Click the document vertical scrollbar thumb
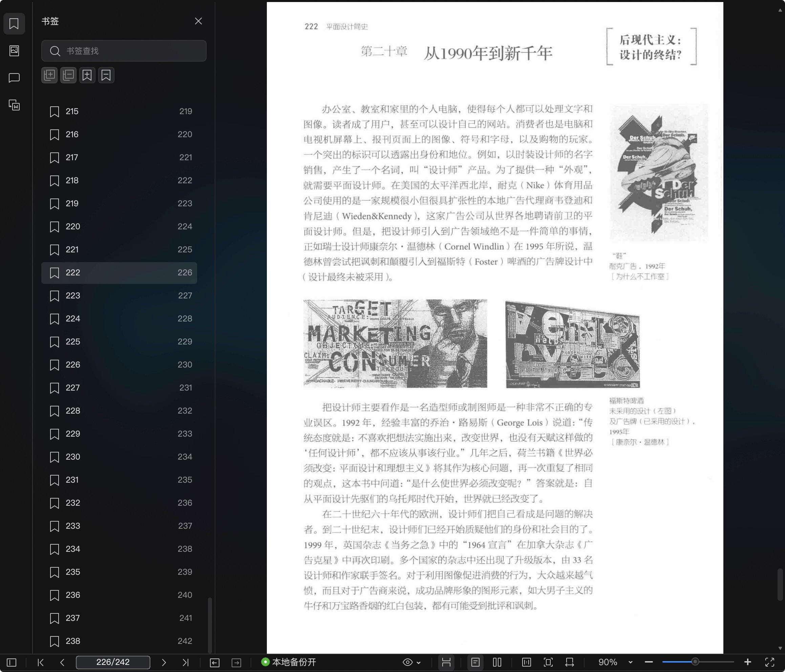 coord(780,585)
